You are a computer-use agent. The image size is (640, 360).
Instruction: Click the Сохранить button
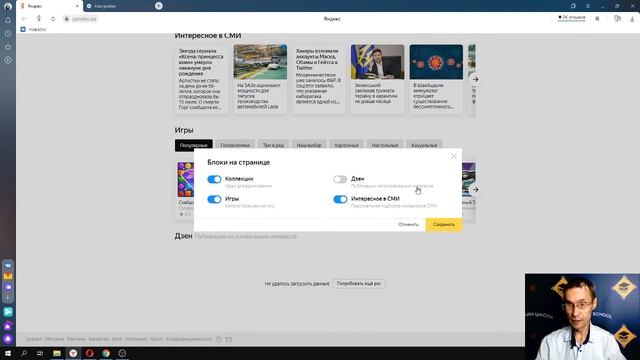pos(444,224)
